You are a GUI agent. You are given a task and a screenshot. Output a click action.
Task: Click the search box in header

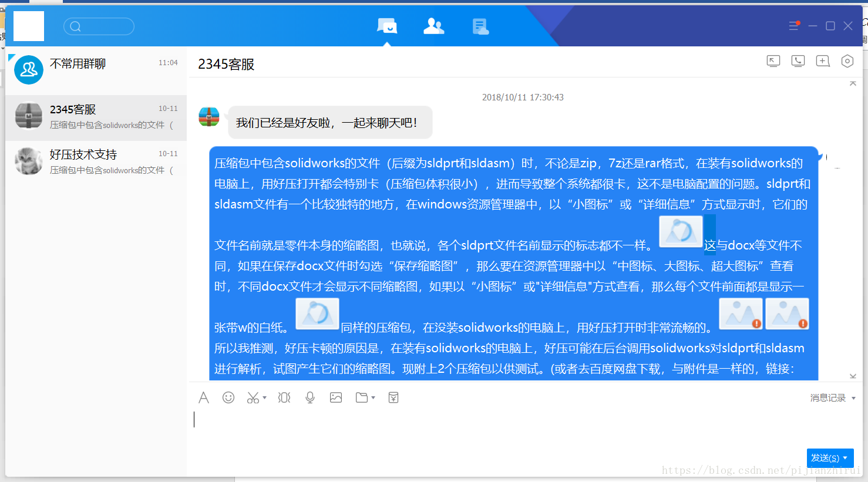click(99, 26)
